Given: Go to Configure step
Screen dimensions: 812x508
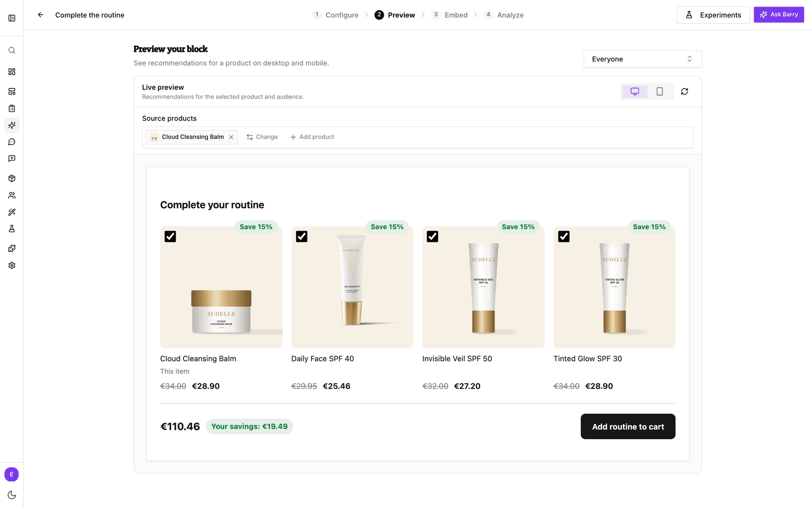Looking at the screenshot, I should pyautogui.click(x=335, y=15).
